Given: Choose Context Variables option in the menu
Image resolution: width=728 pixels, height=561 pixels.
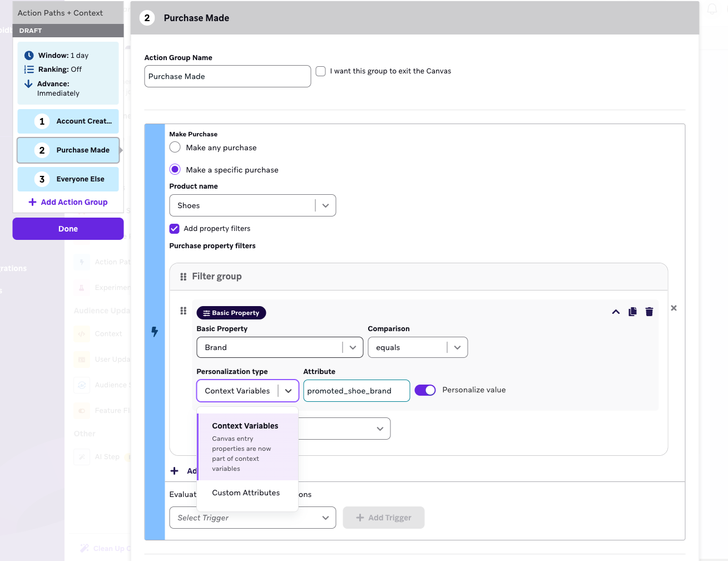Looking at the screenshot, I should coord(247,447).
